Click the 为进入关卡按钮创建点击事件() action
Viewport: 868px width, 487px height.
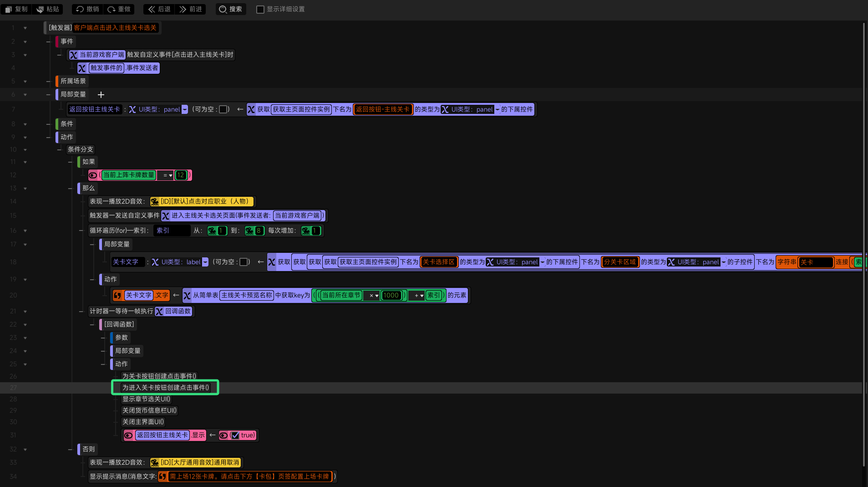click(166, 388)
